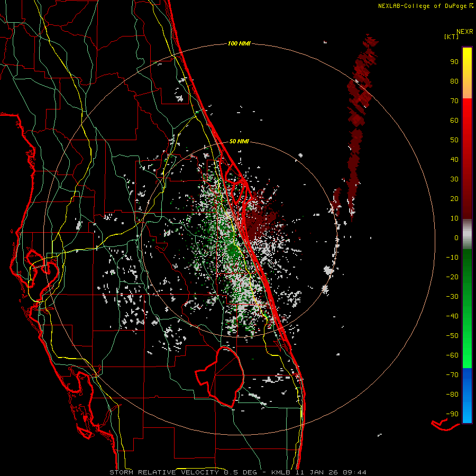Click the 0 value on velocity scale
Viewport: 476px width, 476px height.
point(456,237)
